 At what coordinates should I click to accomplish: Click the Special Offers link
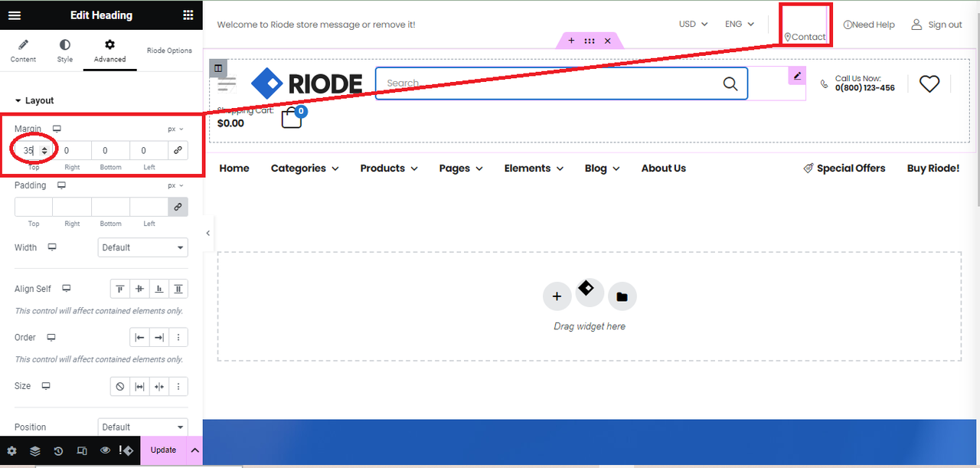pyautogui.click(x=844, y=169)
